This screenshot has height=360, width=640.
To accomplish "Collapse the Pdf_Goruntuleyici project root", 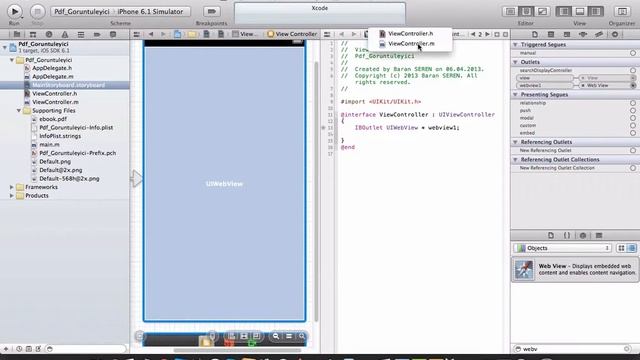I will point(4,47).
